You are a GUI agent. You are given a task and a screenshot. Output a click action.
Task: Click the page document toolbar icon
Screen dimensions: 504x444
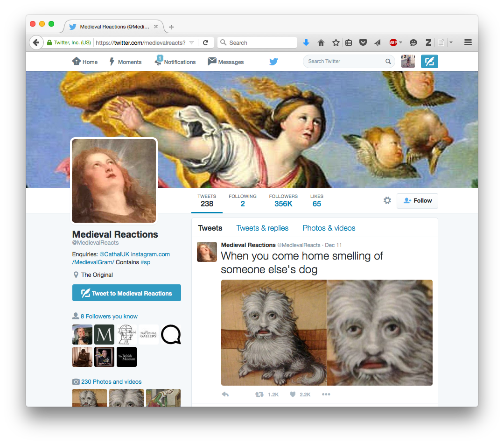pos(441,42)
